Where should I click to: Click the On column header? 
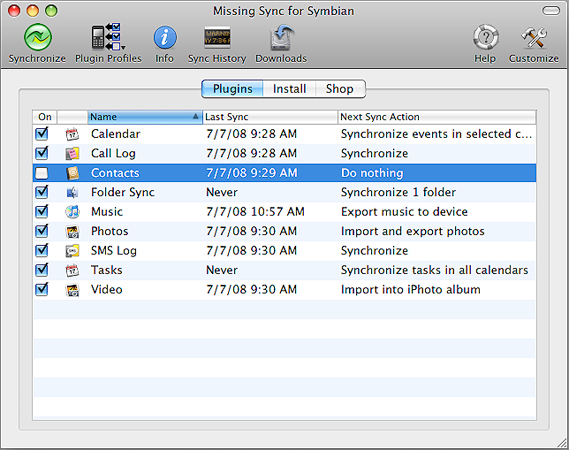[x=45, y=117]
